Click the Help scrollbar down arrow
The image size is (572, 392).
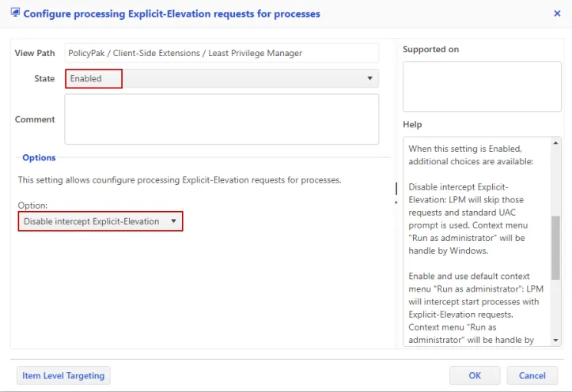coord(556,340)
